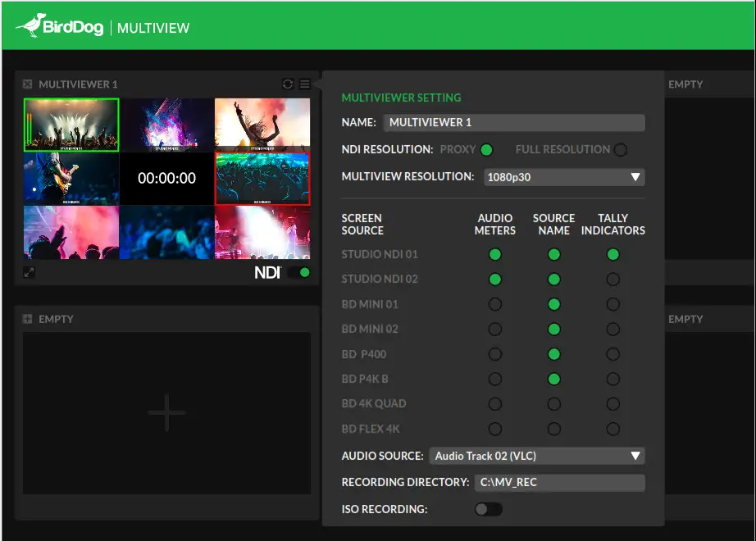Viewport: 756px width, 541px height.
Task: Open Multiviewer 1 settings menu icon
Action: (x=304, y=84)
